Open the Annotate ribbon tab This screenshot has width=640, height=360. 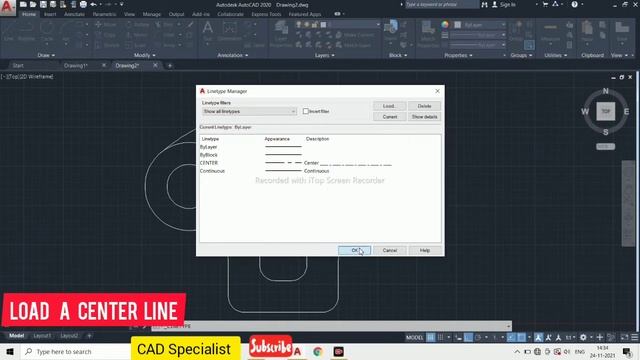(74, 14)
